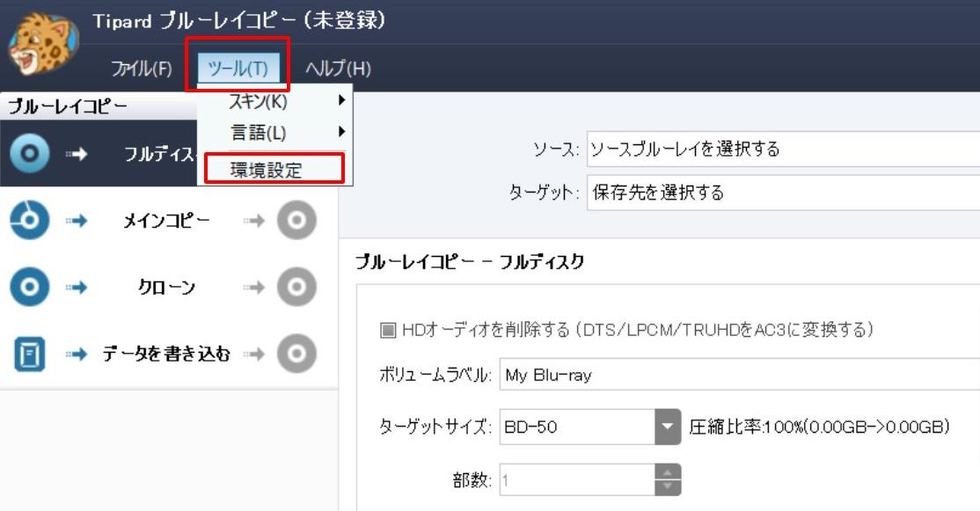Select the メインコピー source disc icon

[29, 220]
